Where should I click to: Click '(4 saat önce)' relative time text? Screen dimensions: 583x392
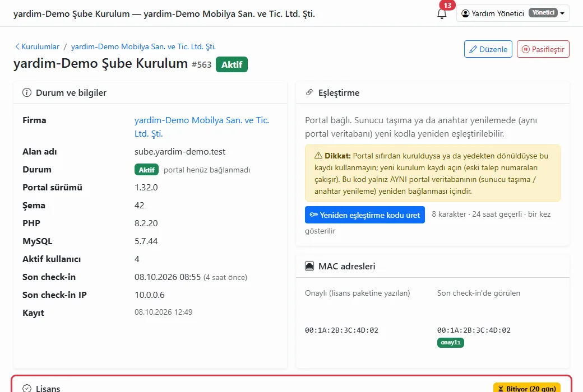(225, 277)
